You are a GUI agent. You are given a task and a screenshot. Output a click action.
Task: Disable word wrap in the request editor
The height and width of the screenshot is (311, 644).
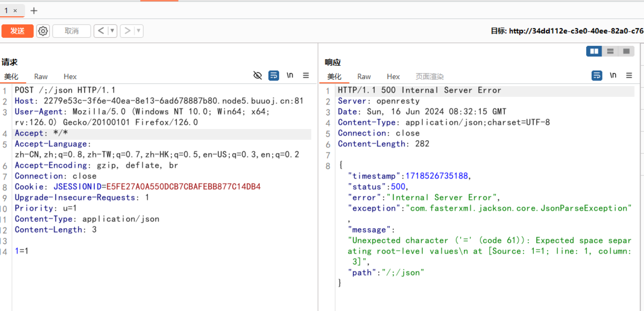click(x=274, y=75)
